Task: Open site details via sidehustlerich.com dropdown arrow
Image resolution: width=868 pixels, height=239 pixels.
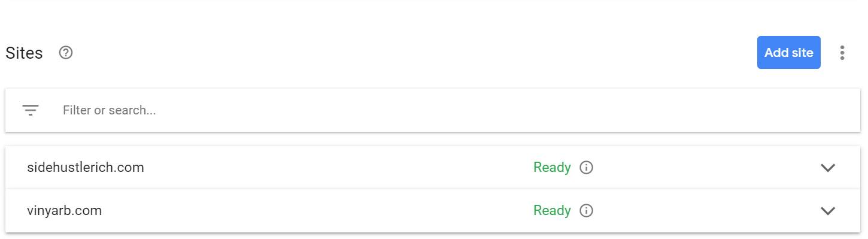Action: pyautogui.click(x=828, y=168)
